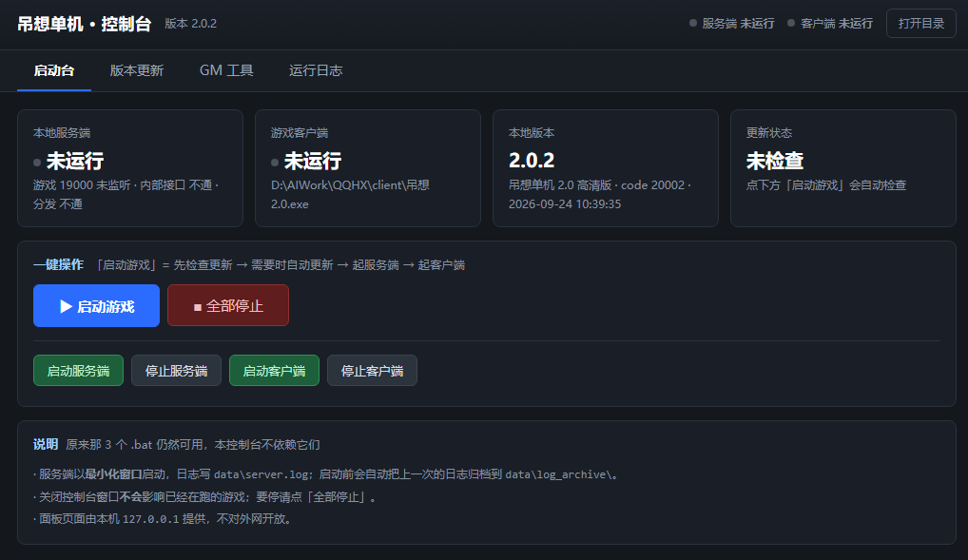Switch to the 启动台 tab
Image resolution: width=968 pixels, height=560 pixels.
coord(54,70)
